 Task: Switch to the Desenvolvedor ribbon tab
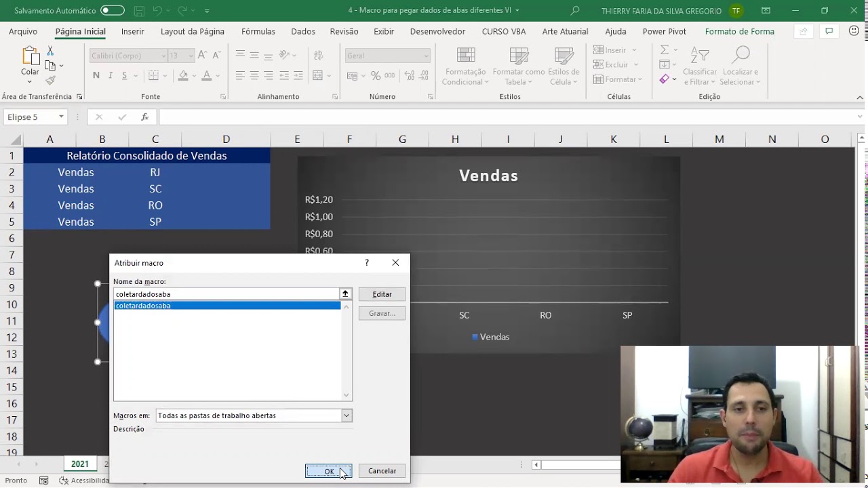click(437, 32)
